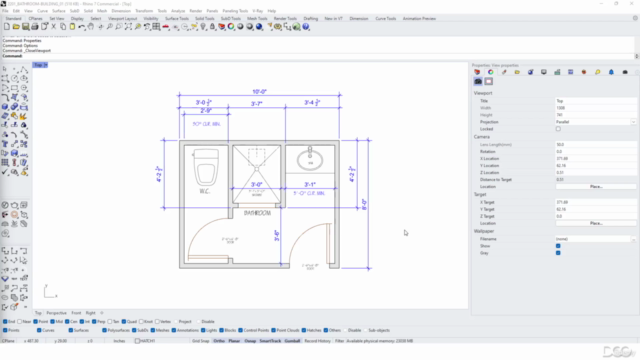Toggle the Curves selection filter checkbox

39,330
